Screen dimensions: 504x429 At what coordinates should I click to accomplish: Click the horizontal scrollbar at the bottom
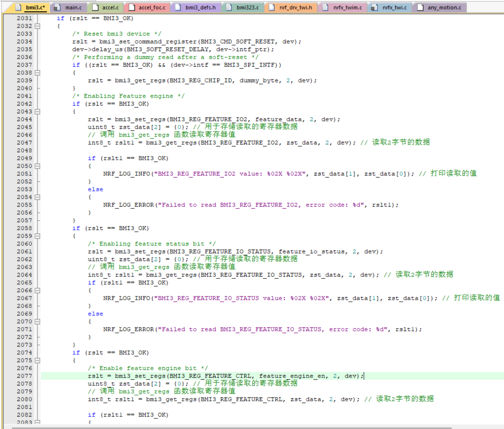pos(227,427)
